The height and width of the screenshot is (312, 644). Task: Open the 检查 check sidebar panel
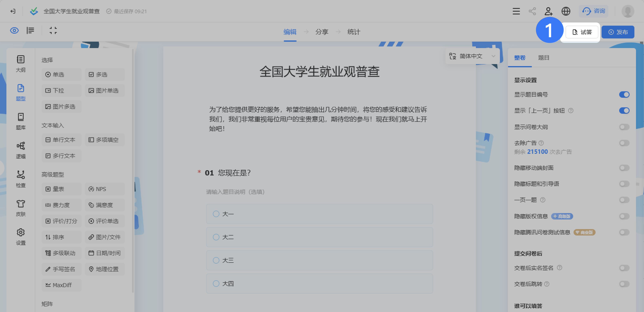[x=20, y=179]
